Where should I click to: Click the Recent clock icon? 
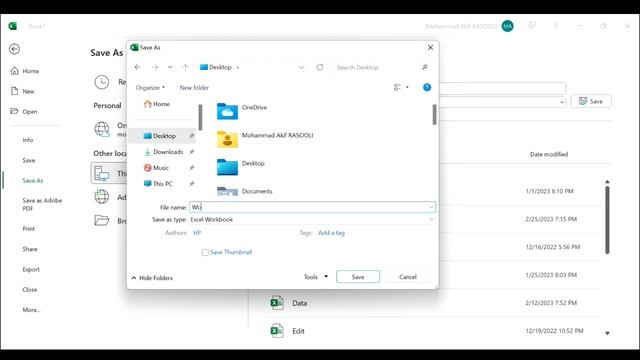tap(102, 82)
